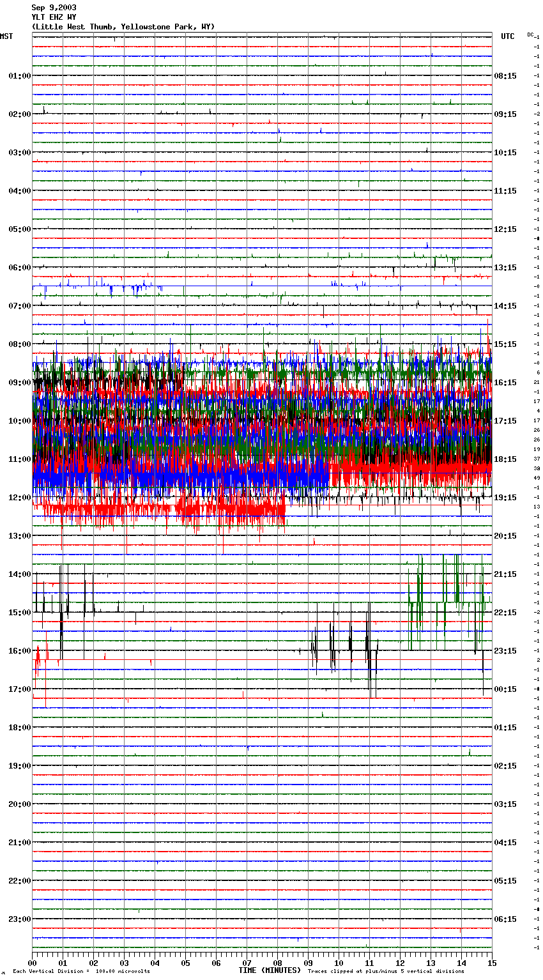Pick the UTC time label "06:15"
Image resolution: width=543 pixels, height=980 pixels.
click(505, 919)
